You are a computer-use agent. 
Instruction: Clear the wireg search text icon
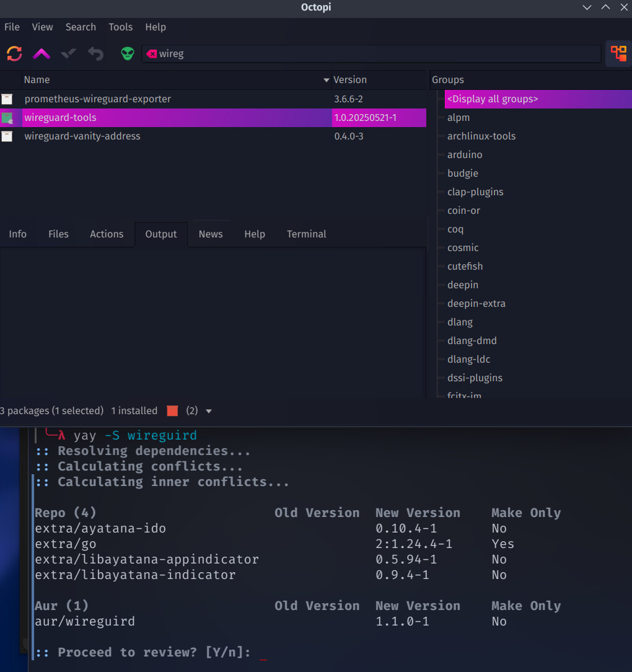point(152,53)
